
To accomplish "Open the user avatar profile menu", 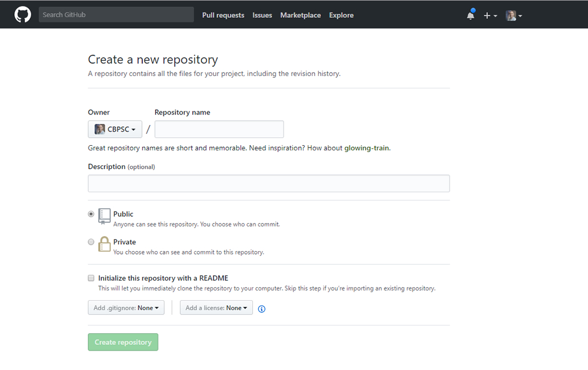I will (x=514, y=15).
